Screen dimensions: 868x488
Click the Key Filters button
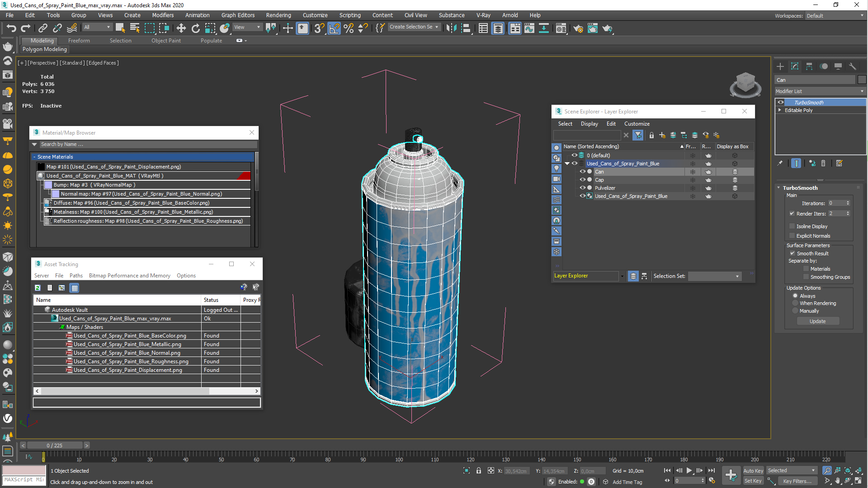pos(797,481)
